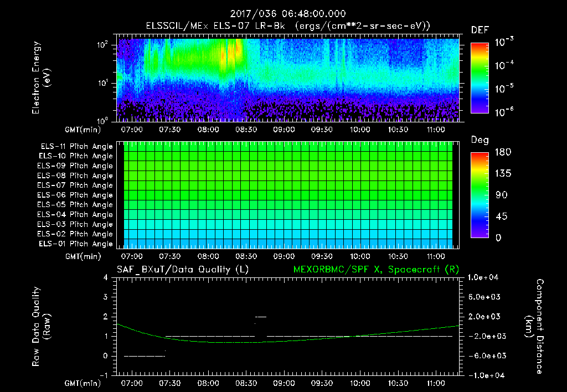Click the green MEXORBMC/SPF X, Spacecraft (R) label

coord(376,270)
